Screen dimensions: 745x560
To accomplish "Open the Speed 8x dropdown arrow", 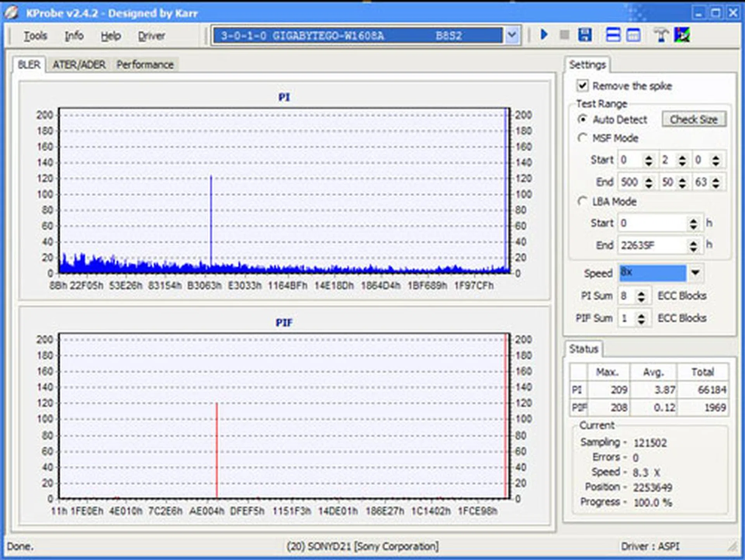I will [x=695, y=272].
